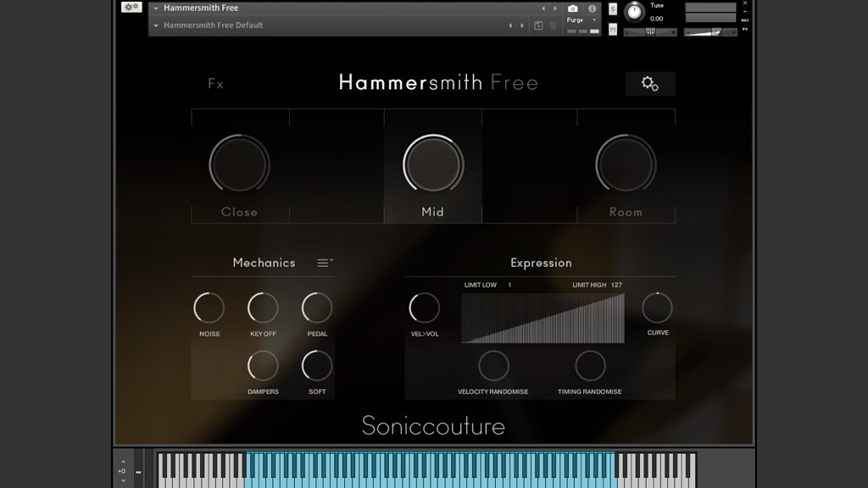Click the Limit Low value 1
This screenshot has width=868, height=488.
[x=509, y=285]
